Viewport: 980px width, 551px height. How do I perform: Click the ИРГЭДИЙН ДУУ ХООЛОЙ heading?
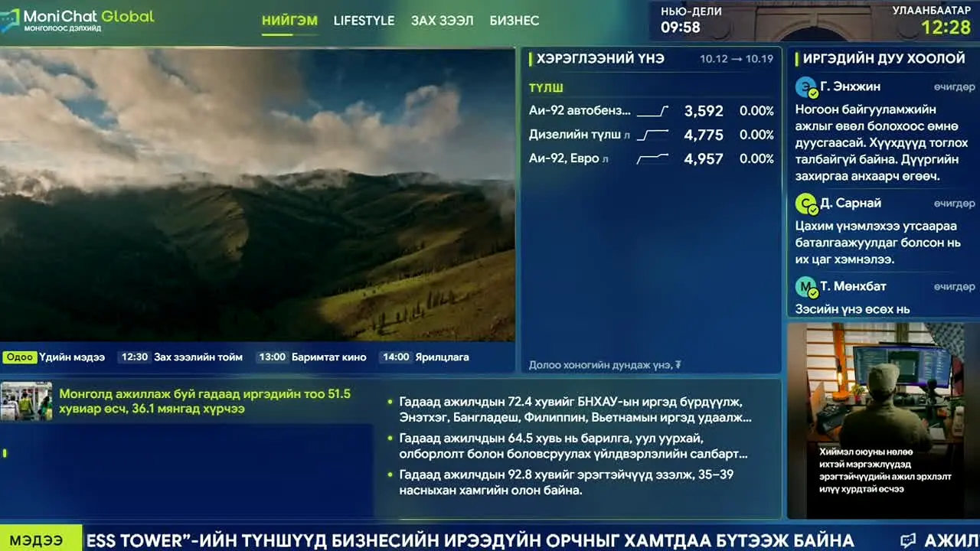pos(884,59)
